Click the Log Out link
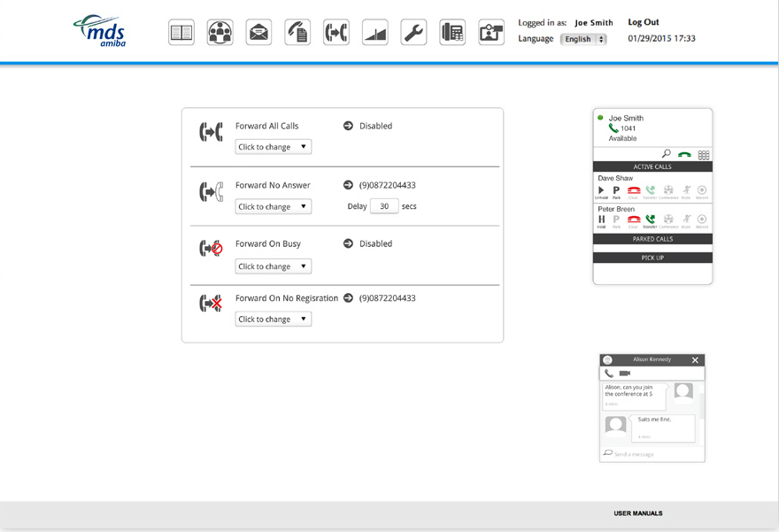 point(644,22)
